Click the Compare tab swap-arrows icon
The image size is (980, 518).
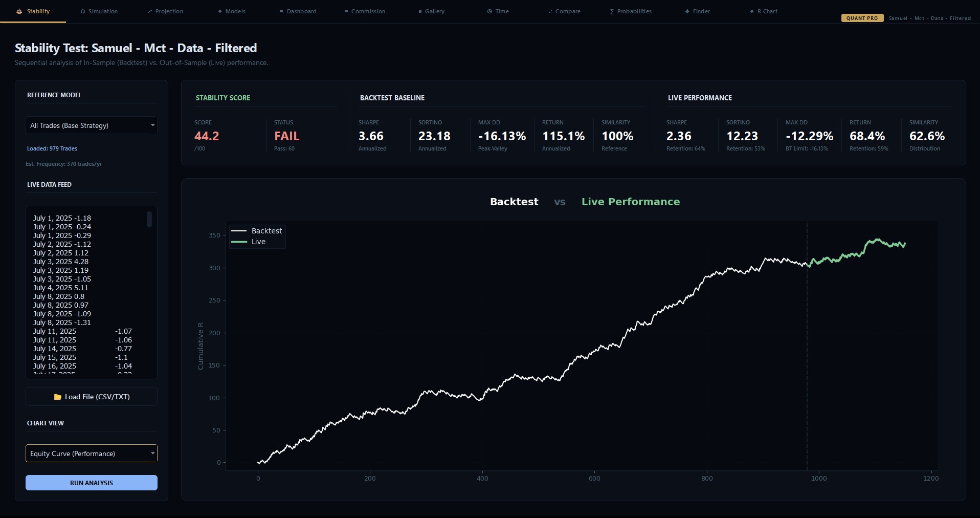click(x=550, y=11)
